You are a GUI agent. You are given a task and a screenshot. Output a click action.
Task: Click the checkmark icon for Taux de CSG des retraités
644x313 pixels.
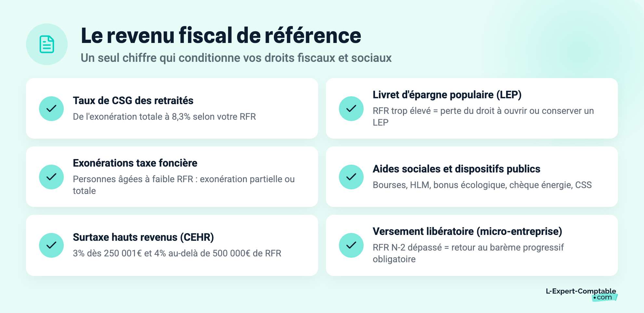51,109
